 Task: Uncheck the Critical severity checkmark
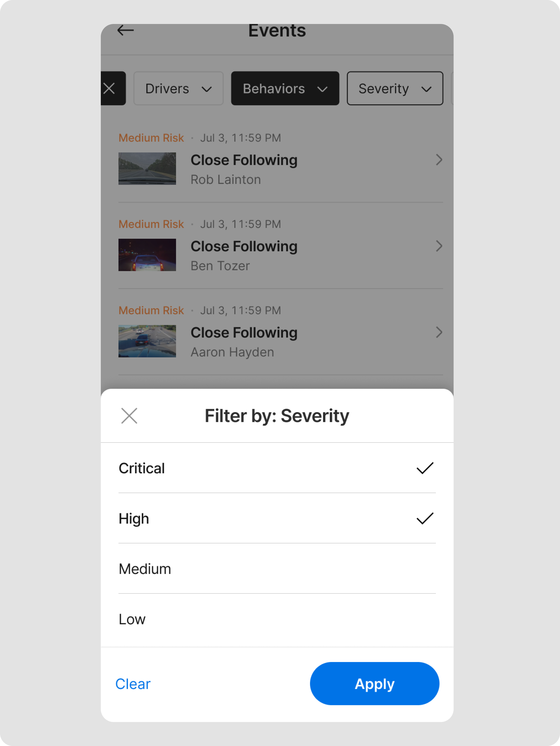point(425,468)
